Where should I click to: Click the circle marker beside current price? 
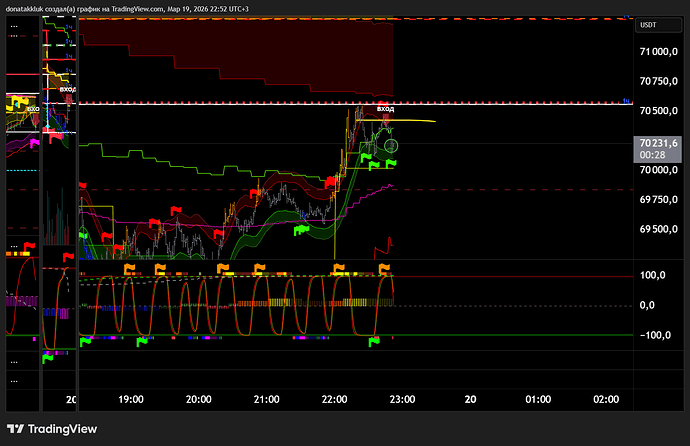(392, 146)
